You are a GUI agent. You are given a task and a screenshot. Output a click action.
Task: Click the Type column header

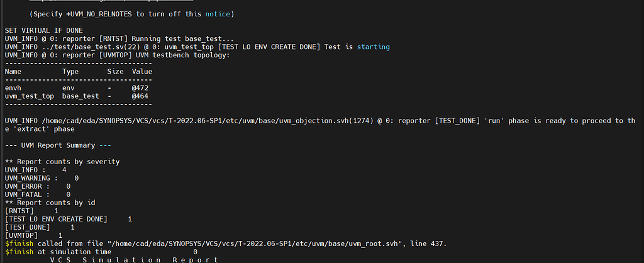pyautogui.click(x=70, y=72)
